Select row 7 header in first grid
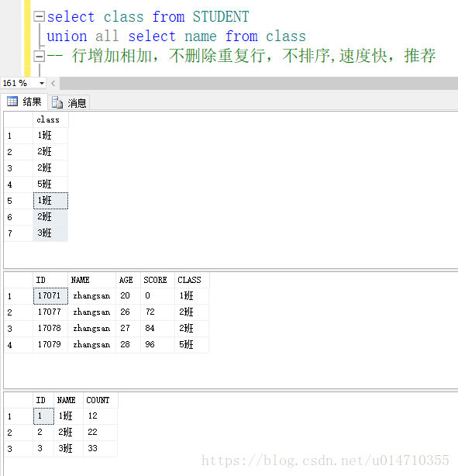Viewport: 458px width, 476px height. (x=19, y=233)
